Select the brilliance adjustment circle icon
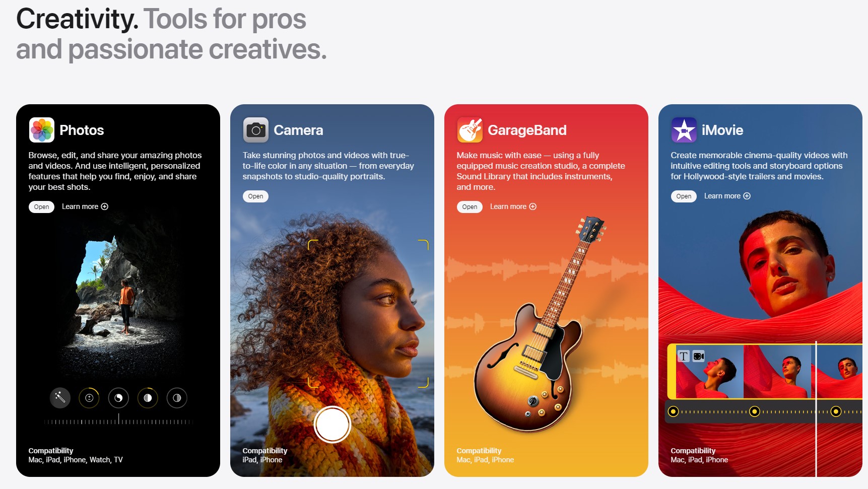The width and height of the screenshot is (868, 489). tap(118, 398)
